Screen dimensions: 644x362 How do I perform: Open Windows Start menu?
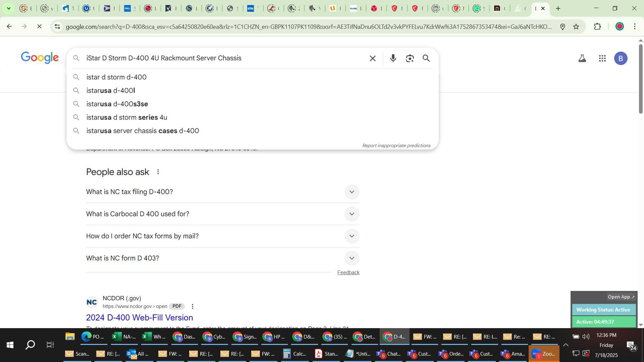[x=10, y=345]
